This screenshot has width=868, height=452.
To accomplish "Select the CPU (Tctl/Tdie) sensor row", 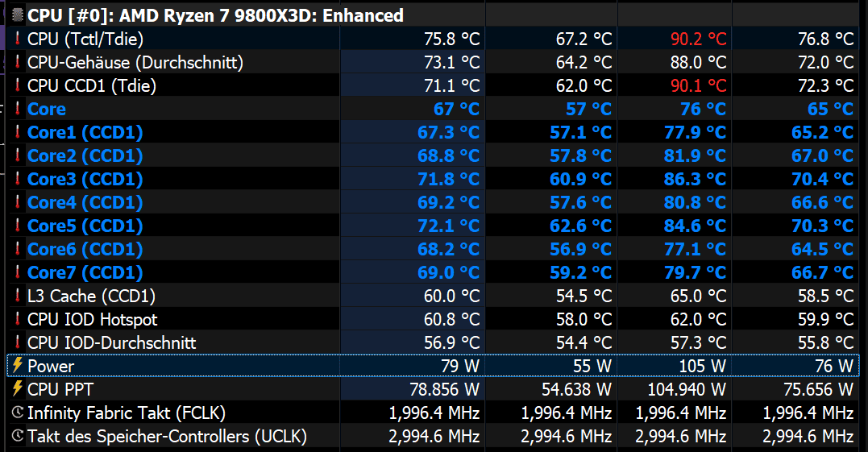I will pos(434,39).
